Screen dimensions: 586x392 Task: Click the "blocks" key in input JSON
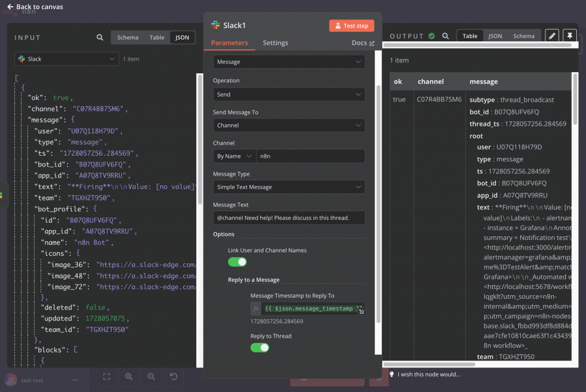pyautogui.click(x=52, y=350)
